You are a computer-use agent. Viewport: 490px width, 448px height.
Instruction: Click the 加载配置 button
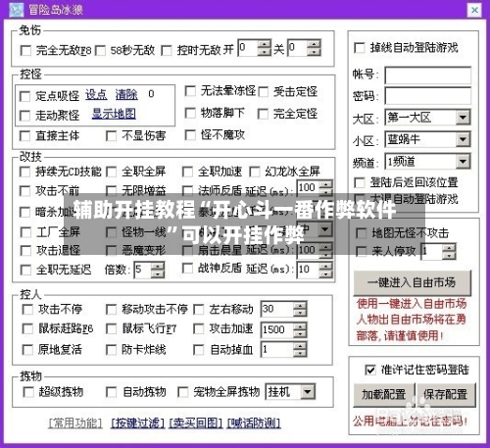[383, 395]
